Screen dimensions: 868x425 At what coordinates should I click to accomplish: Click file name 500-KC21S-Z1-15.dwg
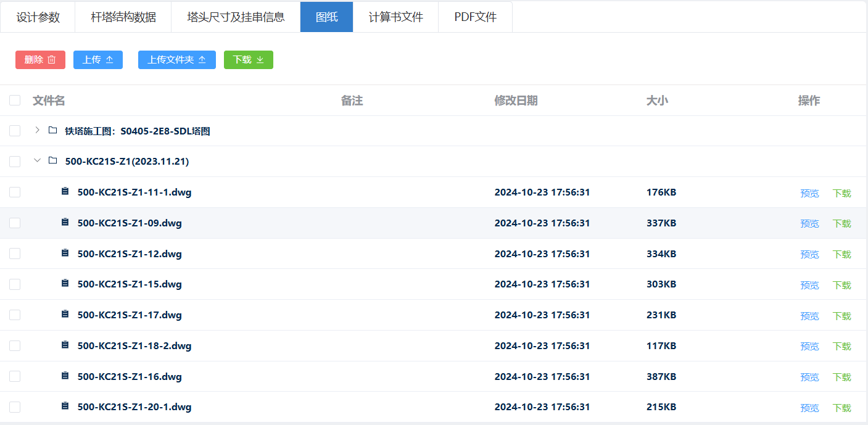click(130, 284)
